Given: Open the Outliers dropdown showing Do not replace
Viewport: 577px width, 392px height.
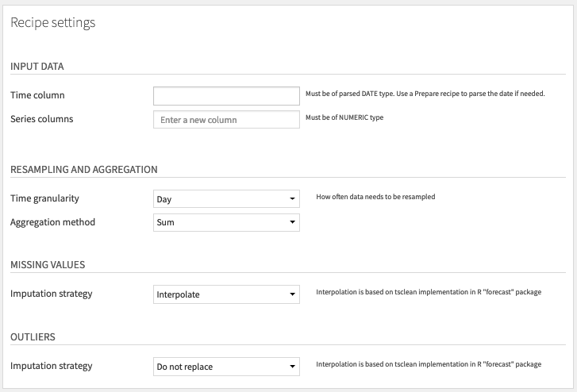Looking at the screenshot, I should coord(226,367).
